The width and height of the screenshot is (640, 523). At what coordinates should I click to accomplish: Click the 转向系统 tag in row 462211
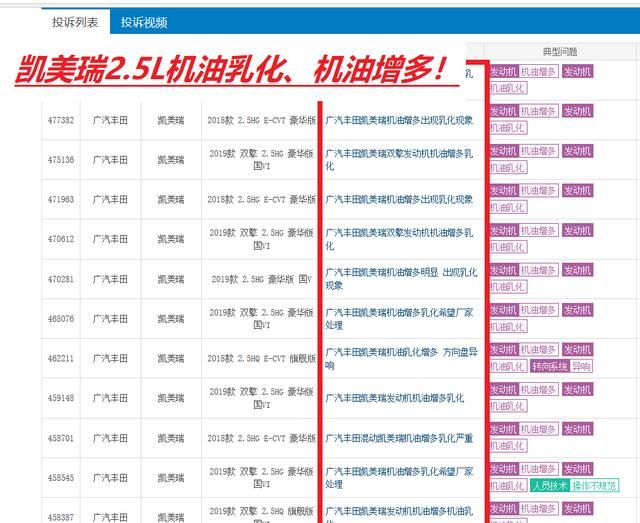[549, 367]
